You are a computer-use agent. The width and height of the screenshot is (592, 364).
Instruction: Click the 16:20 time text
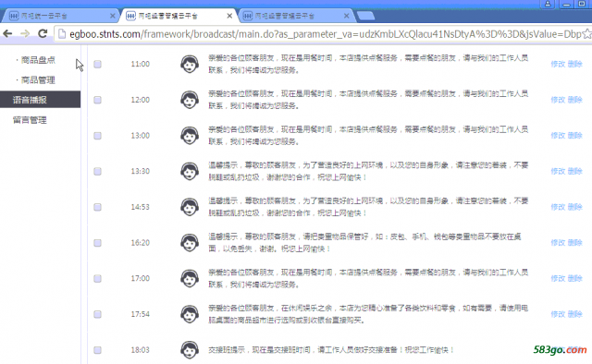[140, 243]
